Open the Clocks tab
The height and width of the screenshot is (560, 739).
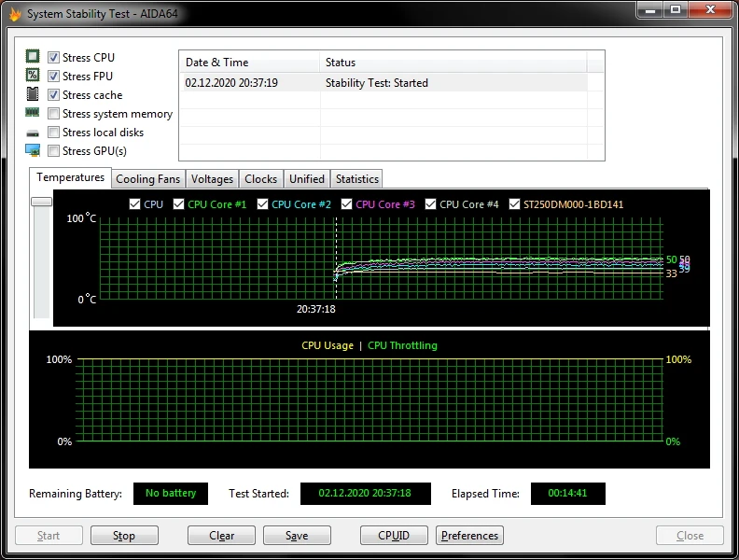[x=260, y=179]
